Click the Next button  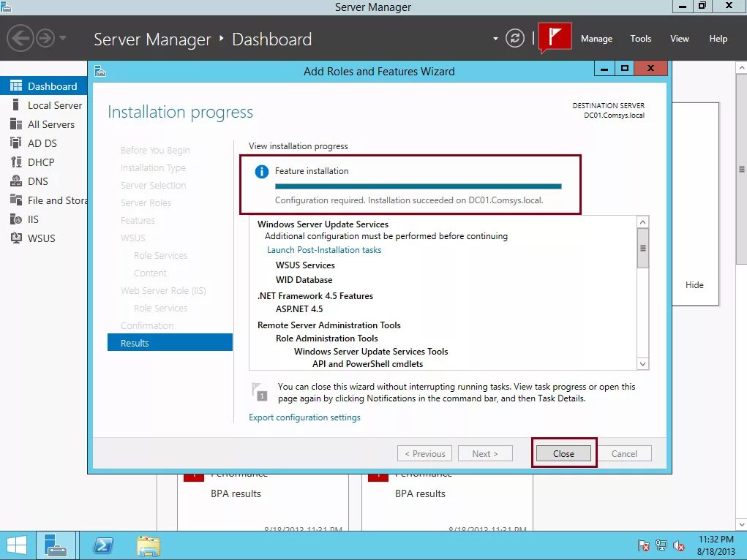485,454
